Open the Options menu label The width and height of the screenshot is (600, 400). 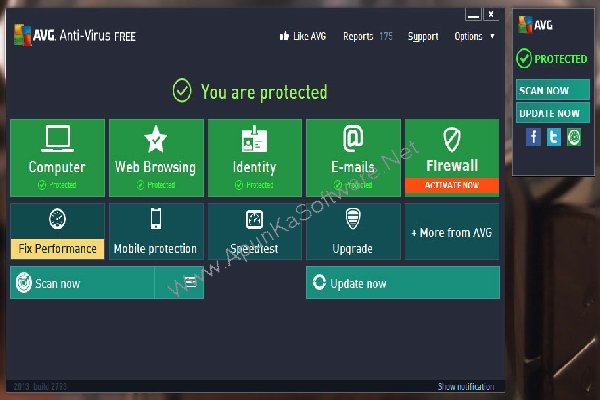(468, 36)
